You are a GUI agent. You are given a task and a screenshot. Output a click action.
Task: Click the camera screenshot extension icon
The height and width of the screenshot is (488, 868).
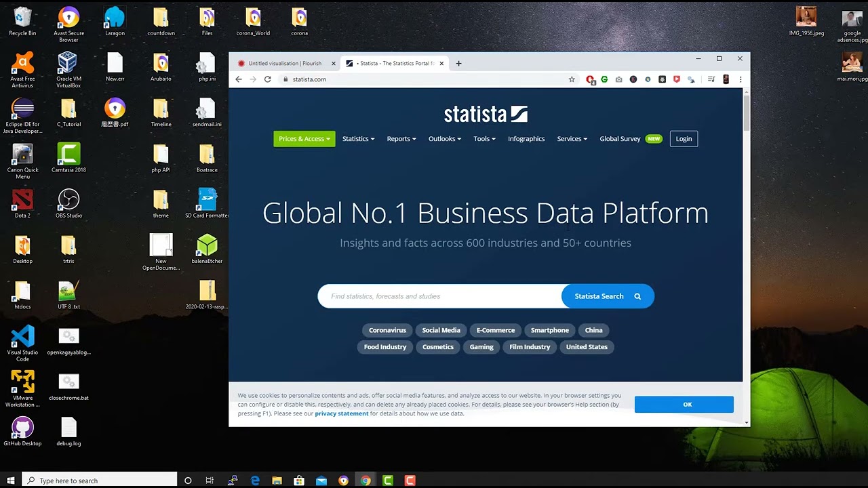[x=618, y=79]
